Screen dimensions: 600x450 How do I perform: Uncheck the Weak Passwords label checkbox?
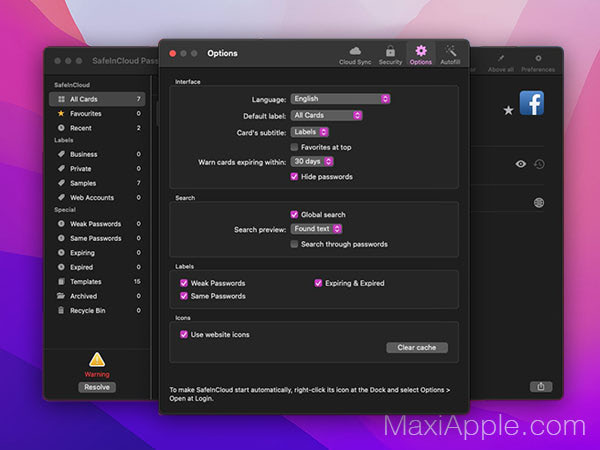pyautogui.click(x=184, y=283)
